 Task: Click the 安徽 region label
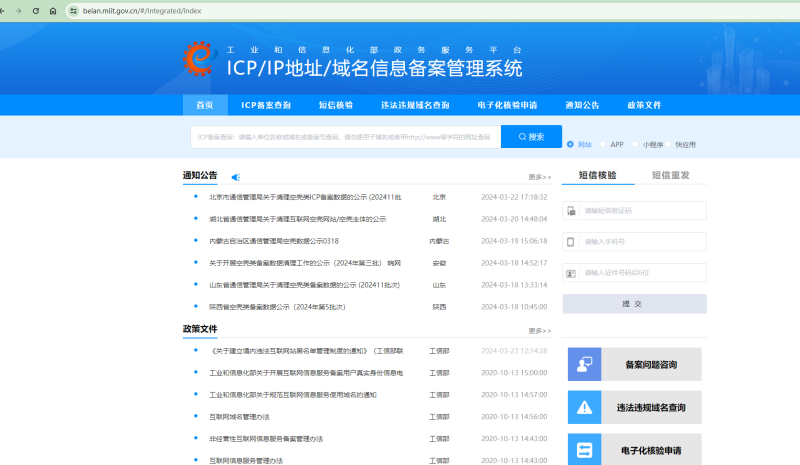[x=439, y=263]
